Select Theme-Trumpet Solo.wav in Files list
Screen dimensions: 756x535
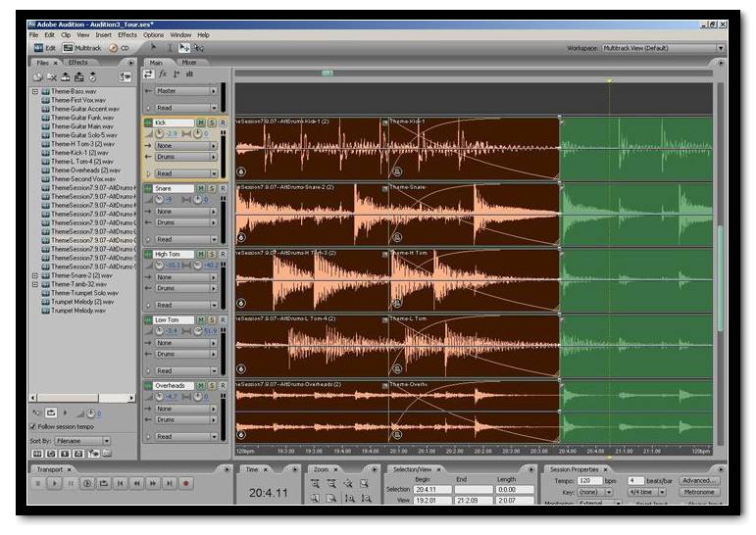[x=85, y=293]
